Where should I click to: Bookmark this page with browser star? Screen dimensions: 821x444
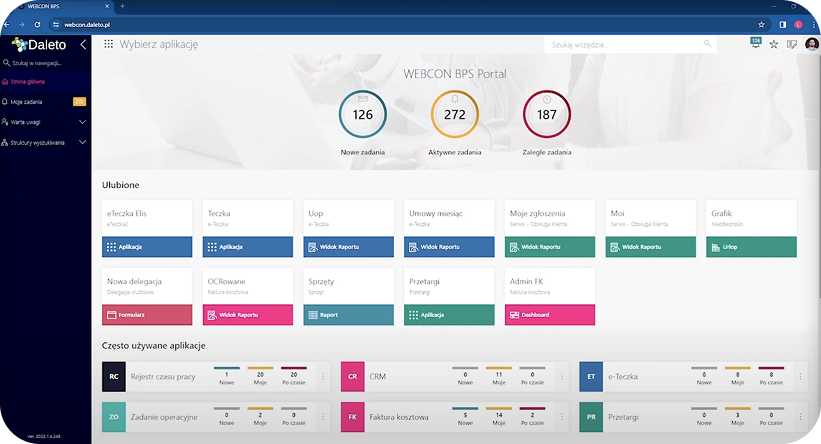[761, 25]
